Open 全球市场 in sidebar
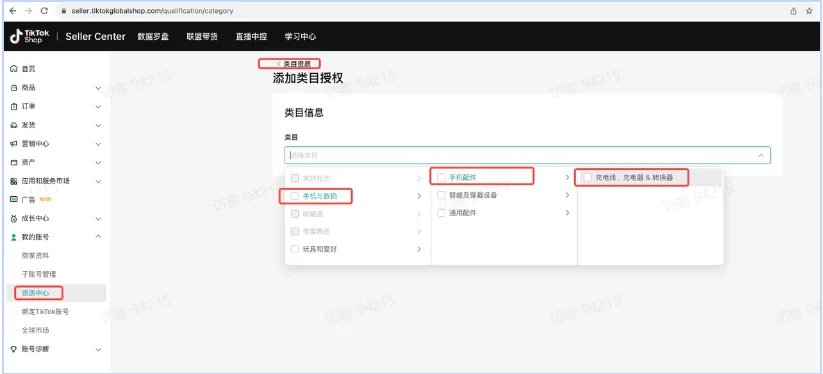 tap(35, 330)
